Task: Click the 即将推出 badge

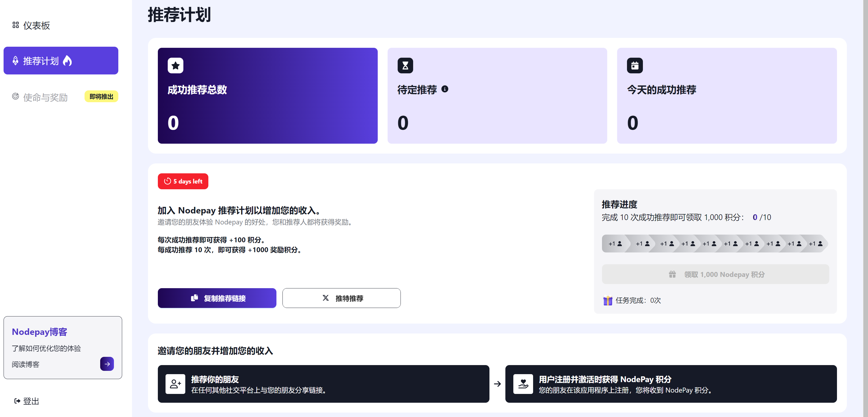Action: click(101, 96)
